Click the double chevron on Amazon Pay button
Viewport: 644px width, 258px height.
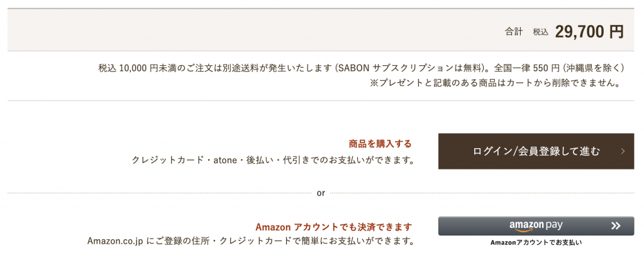pos(616,226)
